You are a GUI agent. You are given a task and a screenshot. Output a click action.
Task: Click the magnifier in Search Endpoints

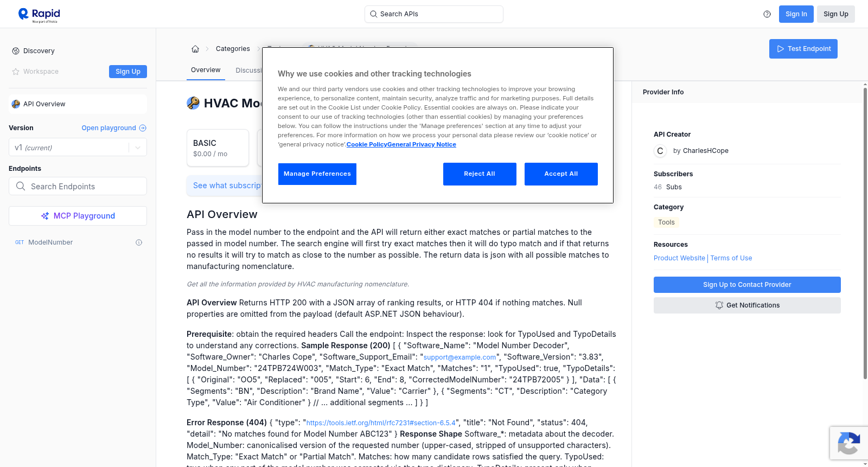tap(21, 186)
